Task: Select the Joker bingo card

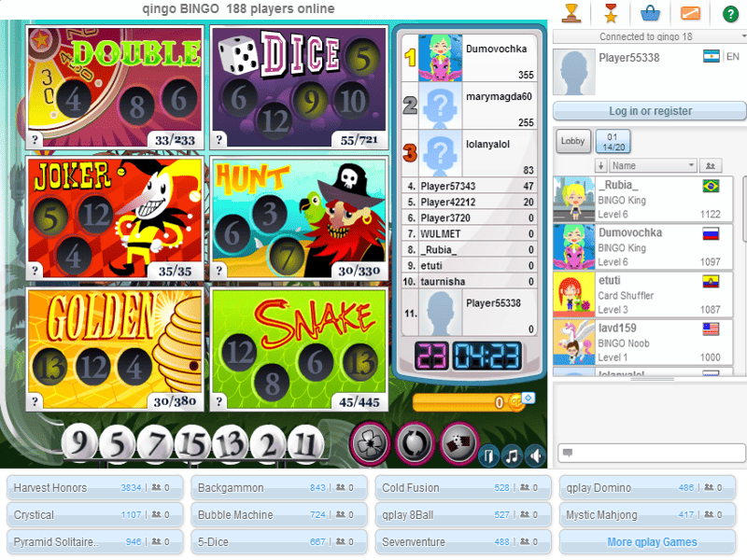Action: click(x=115, y=217)
